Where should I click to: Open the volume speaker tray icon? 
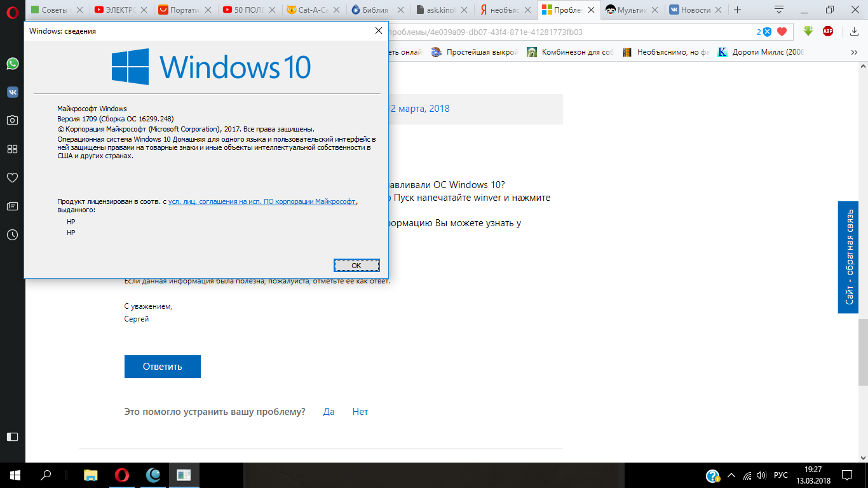pos(761,475)
